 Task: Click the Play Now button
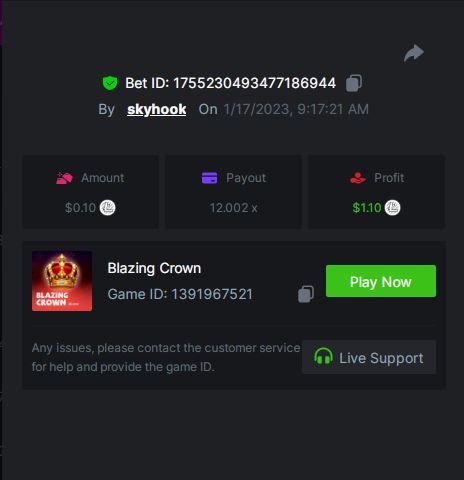click(x=381, y=281)
